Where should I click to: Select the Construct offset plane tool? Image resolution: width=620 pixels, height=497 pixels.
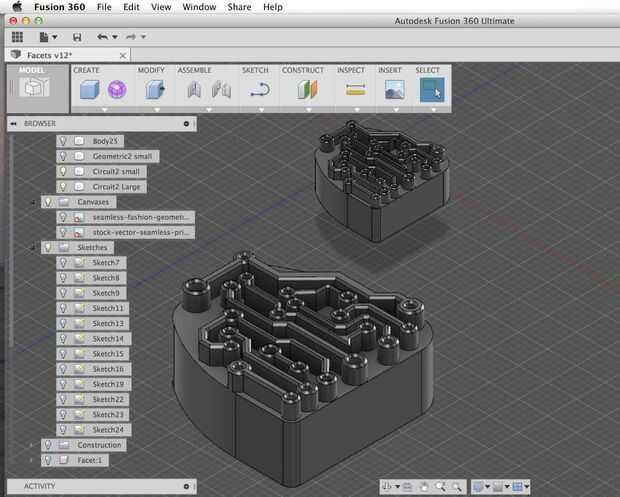[x=307, y=89]
